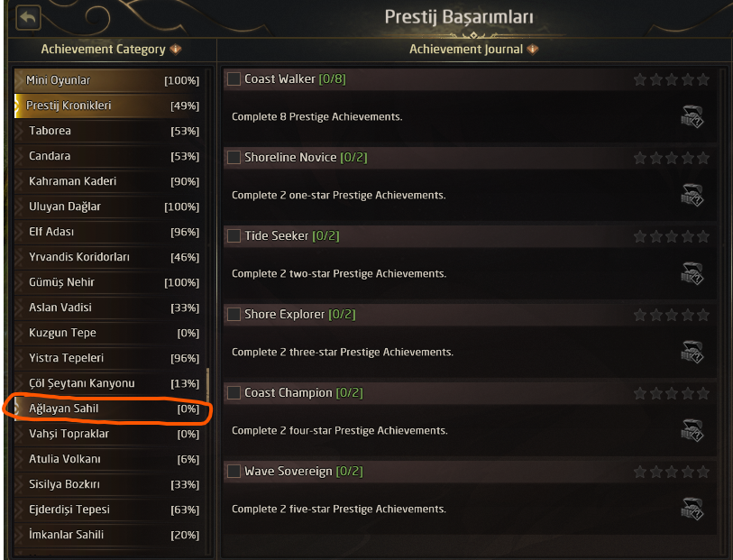Open the Wave Sovereign reward chest
Image resolution: width=733 pixels, height=560 pixels.
(692, 509)
